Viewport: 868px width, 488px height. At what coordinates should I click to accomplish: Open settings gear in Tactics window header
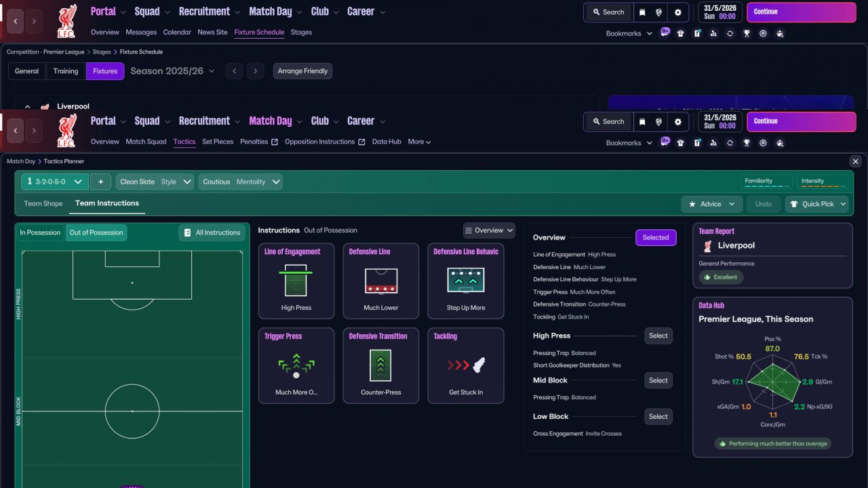click(677, 122)
